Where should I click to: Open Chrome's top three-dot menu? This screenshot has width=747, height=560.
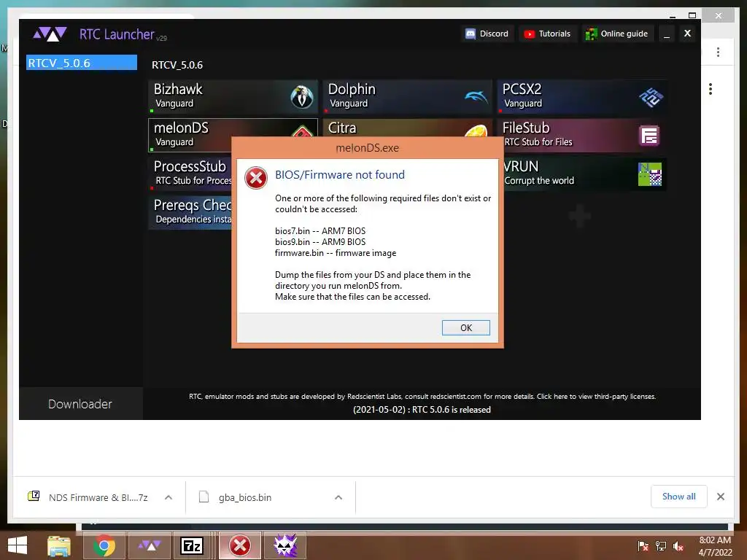point(718,52)
